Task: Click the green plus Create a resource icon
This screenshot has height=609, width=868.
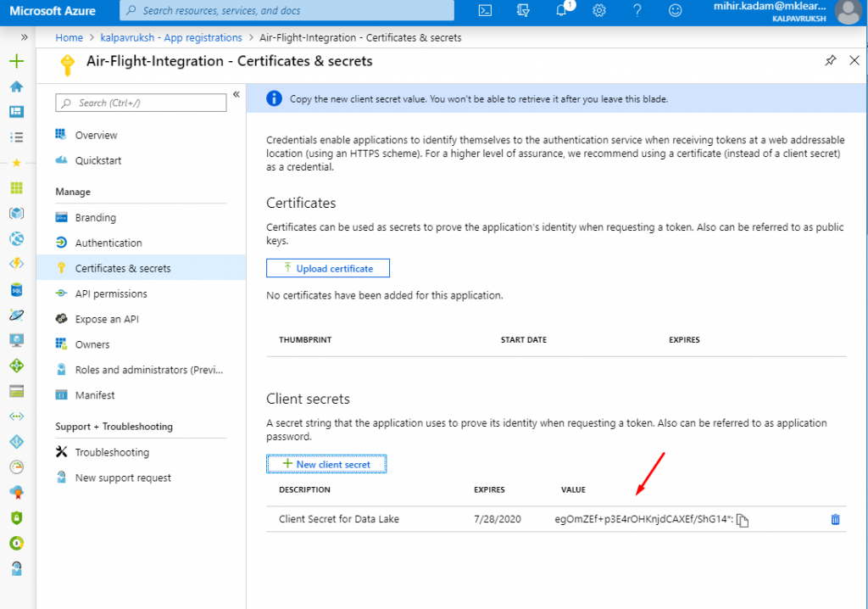Action: pyautogui.click(x=17, y=61)
